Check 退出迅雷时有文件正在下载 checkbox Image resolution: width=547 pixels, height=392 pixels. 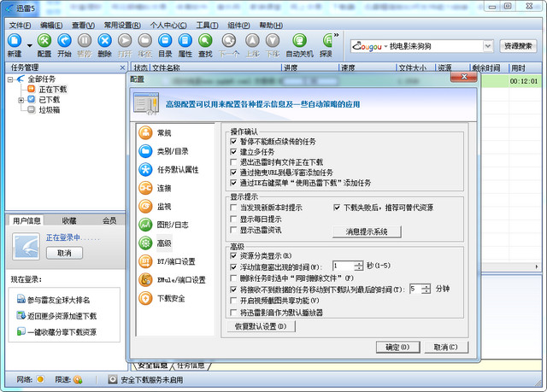pyautogui.click(x=233, y=162)
